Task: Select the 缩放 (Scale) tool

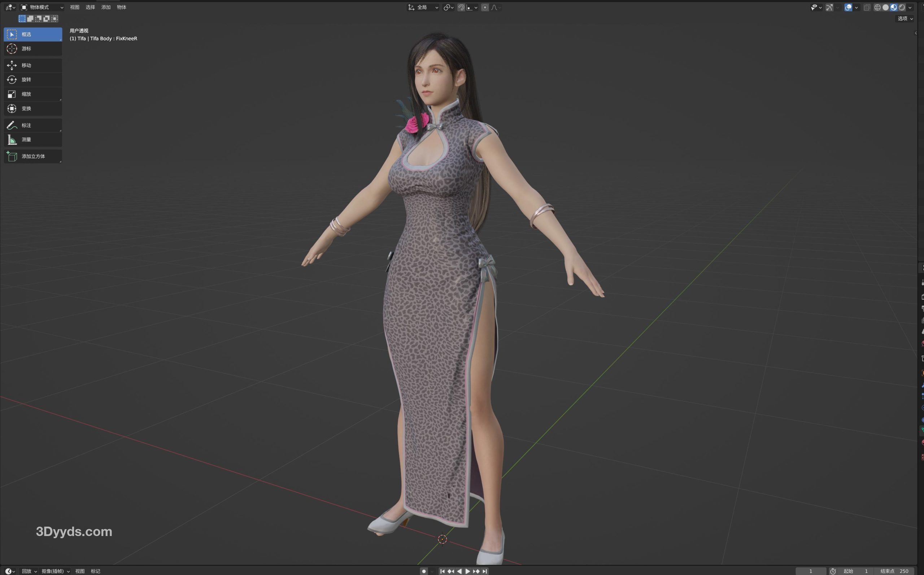Action: (x=33, y=94)
